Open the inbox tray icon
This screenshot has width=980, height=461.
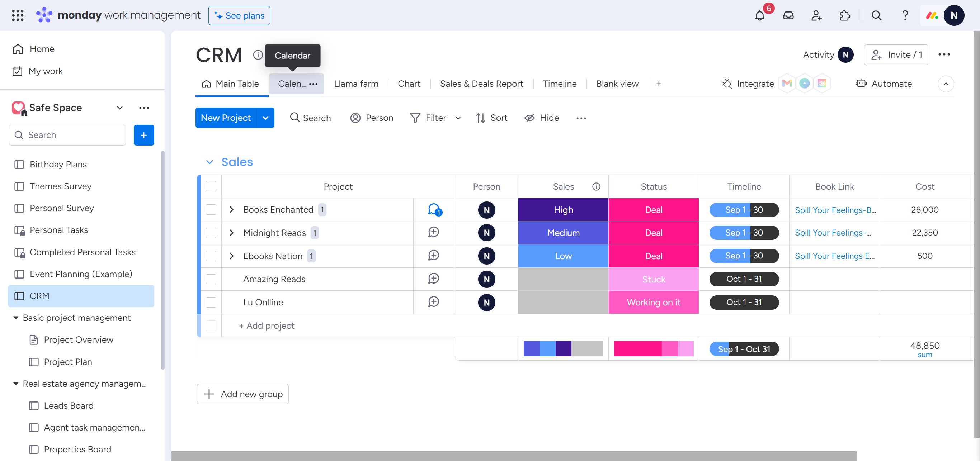point(788,15)
